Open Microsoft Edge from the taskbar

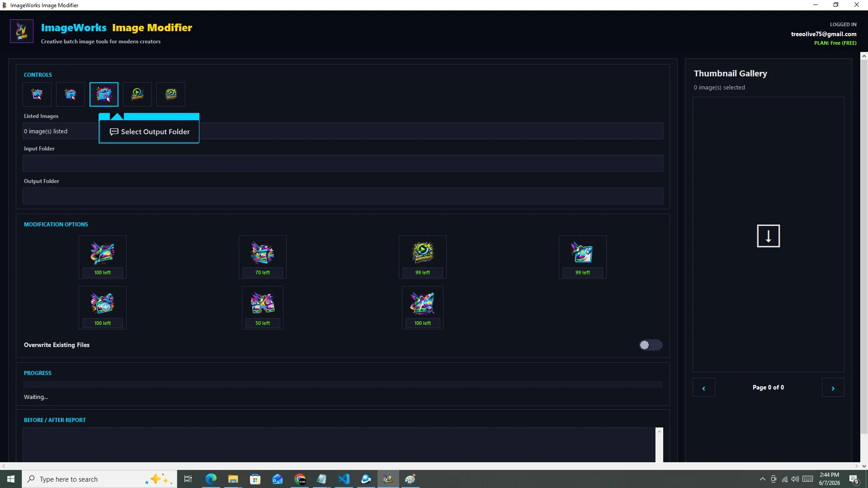click(211, 479)
